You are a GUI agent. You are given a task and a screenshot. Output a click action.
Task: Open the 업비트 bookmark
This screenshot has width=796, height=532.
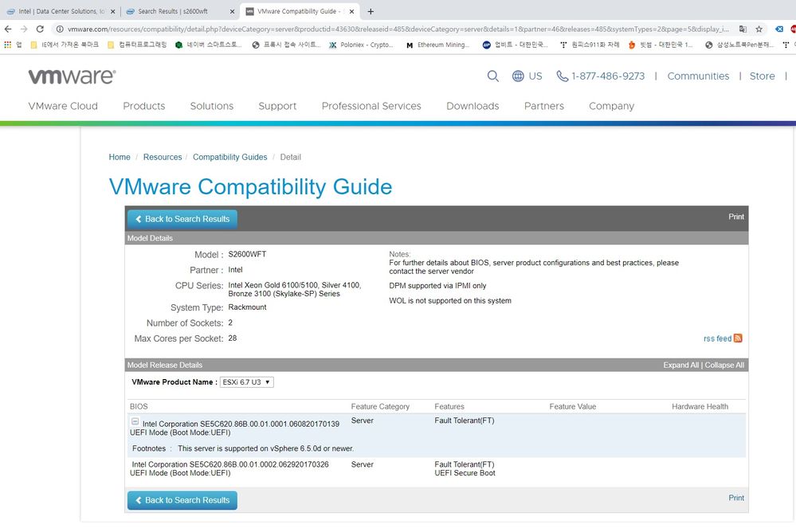point(516,45)
